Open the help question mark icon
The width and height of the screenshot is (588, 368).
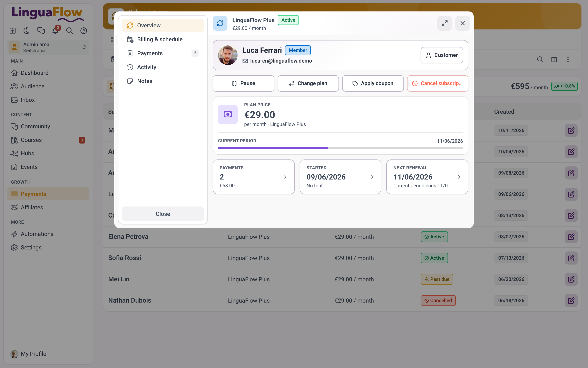point(84,31)
